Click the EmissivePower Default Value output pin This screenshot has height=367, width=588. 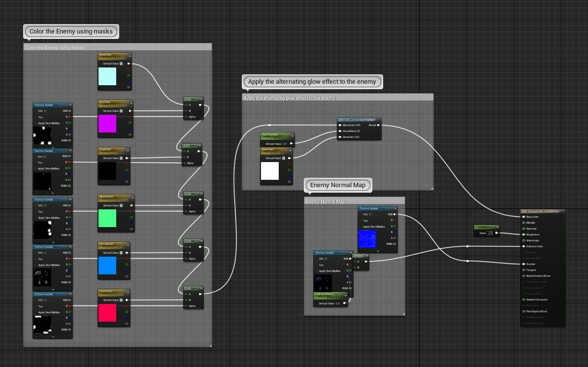(x=344, y=303)
